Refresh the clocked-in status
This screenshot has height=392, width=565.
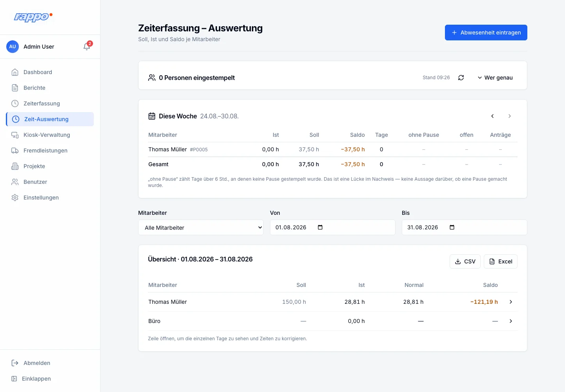(x=461, y=78)
